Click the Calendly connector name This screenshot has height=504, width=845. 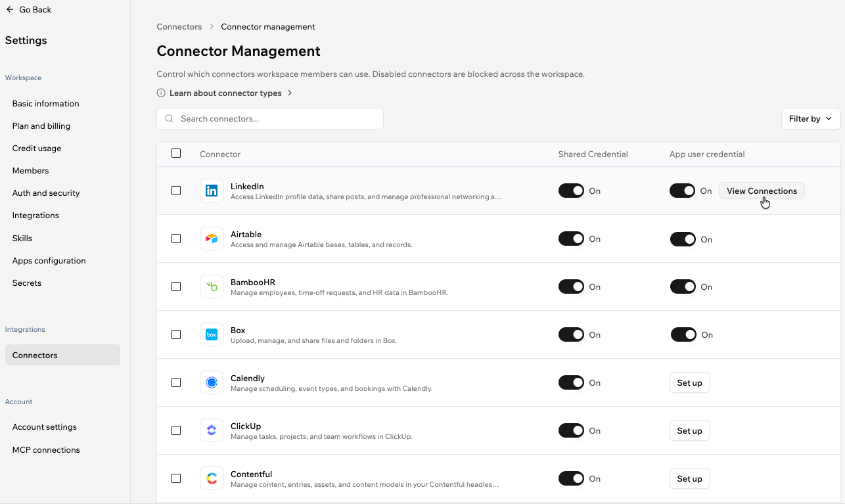click(248, 378)
